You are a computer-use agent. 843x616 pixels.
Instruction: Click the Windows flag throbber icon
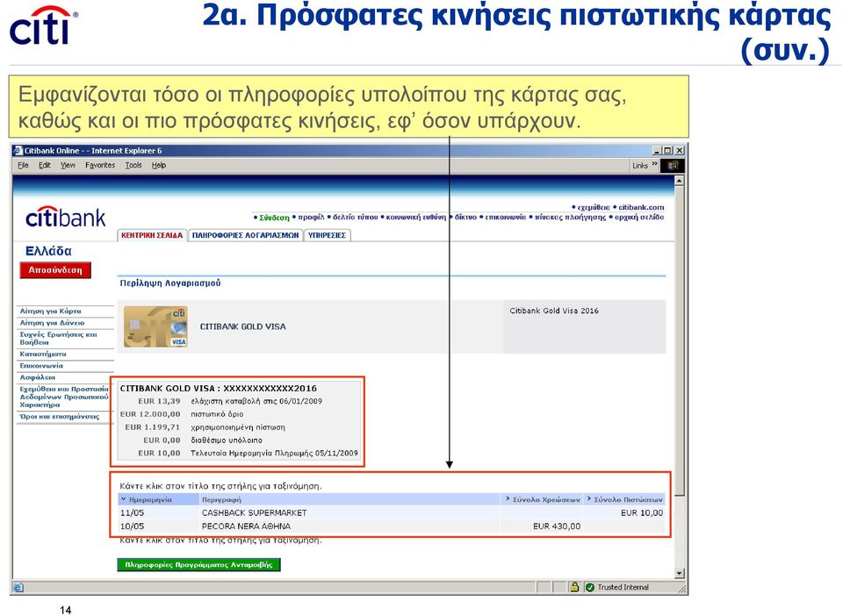(x=673, y=166)
